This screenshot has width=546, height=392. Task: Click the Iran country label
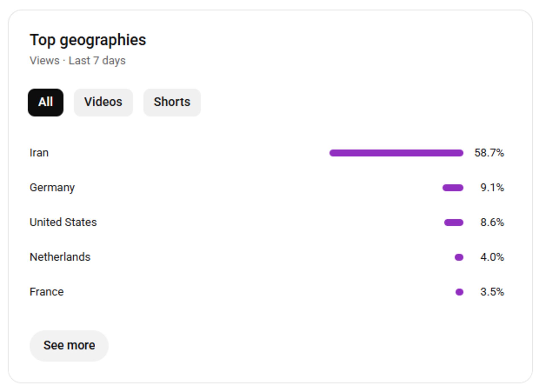[x=39, y=153]
